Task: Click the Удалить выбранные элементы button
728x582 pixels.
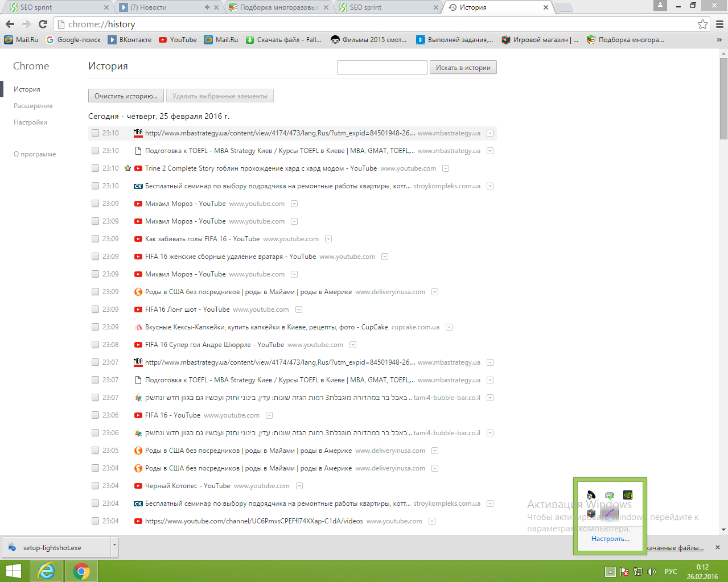Action: [220, 96]
